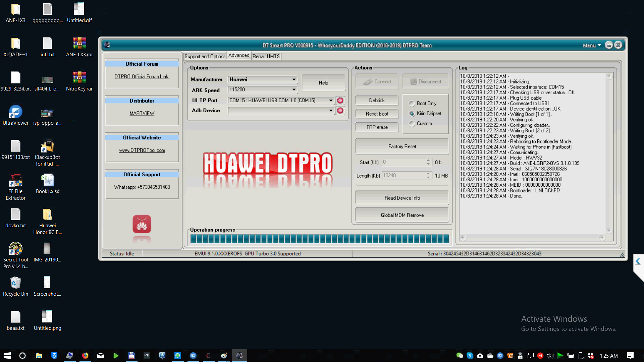644x362 pixels.
Task: Click the Operation progress bar
Action: [x=319, y=239]
